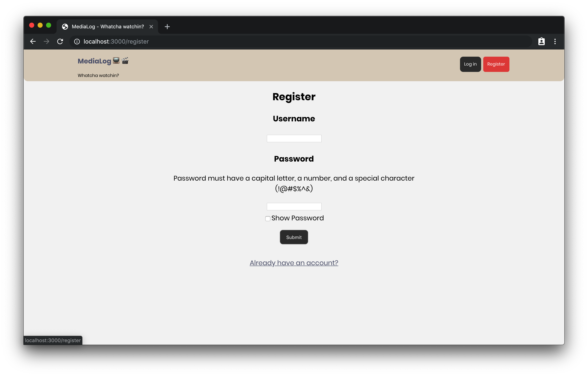
Task: Click the Submit button
Action: tap(294, 237)
